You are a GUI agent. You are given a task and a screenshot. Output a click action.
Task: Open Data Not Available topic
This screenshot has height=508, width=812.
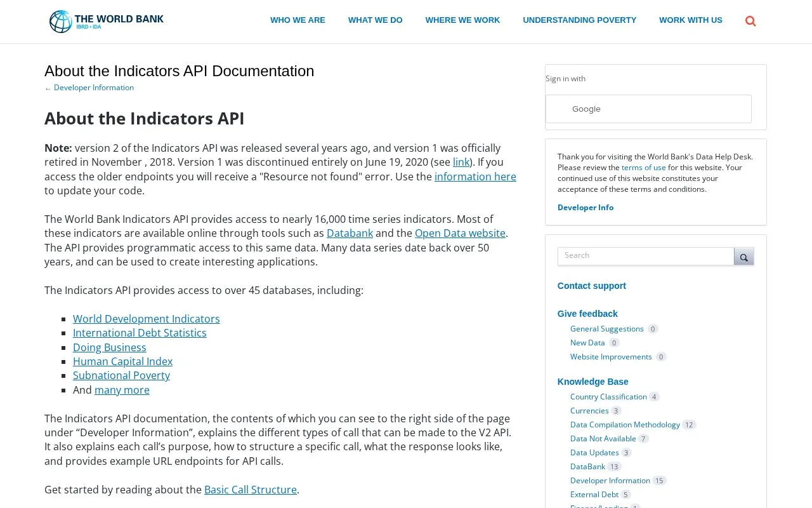(603, 439)
